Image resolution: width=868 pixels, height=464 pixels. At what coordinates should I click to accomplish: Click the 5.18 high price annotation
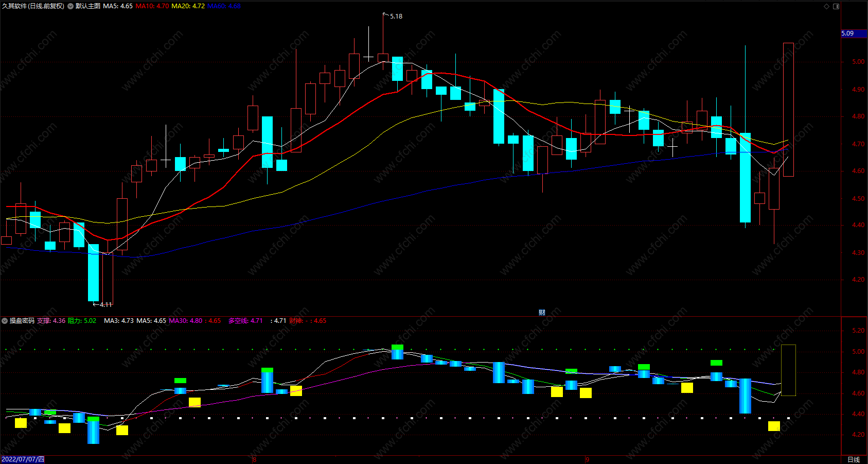point(396,16)
